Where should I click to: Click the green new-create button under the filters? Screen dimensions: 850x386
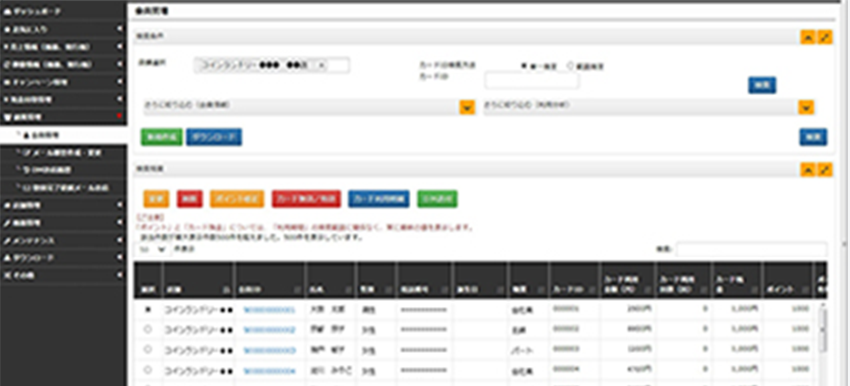pos(162,138)
